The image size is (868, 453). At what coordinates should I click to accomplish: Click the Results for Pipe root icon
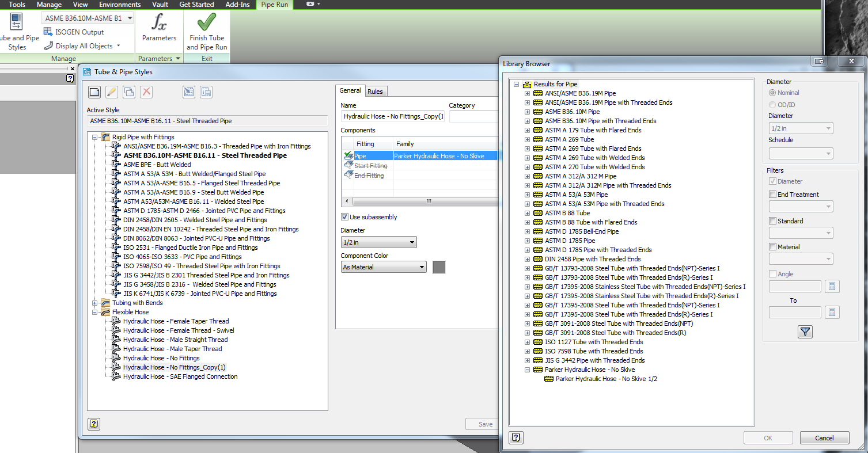(527, 84)
